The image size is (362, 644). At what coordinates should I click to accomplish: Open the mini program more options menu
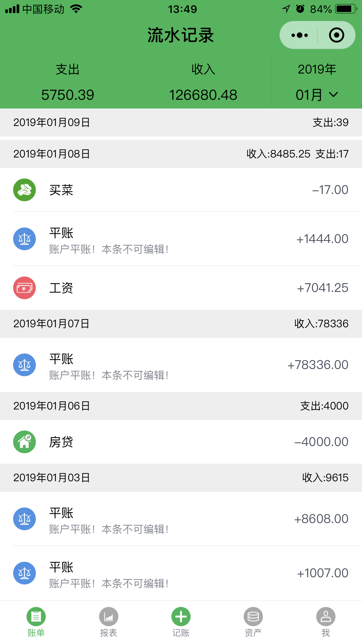point(299,35)
